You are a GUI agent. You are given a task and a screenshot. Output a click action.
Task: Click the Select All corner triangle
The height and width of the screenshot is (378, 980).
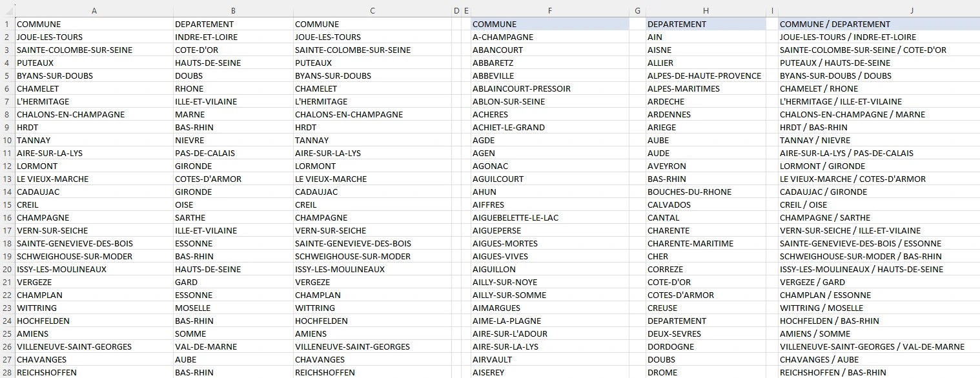click(x=7, y=10)
